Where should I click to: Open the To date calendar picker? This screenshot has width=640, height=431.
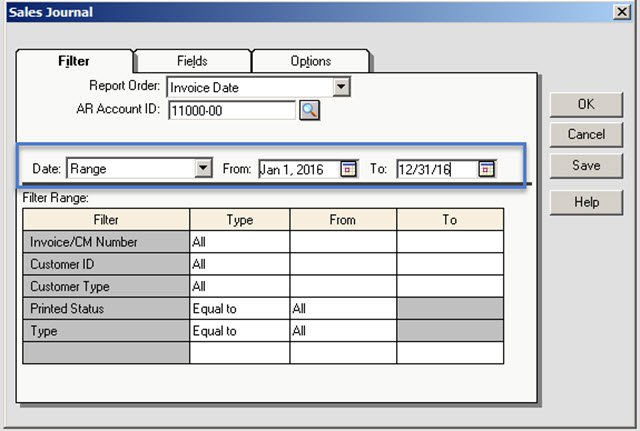pos(486,169)
